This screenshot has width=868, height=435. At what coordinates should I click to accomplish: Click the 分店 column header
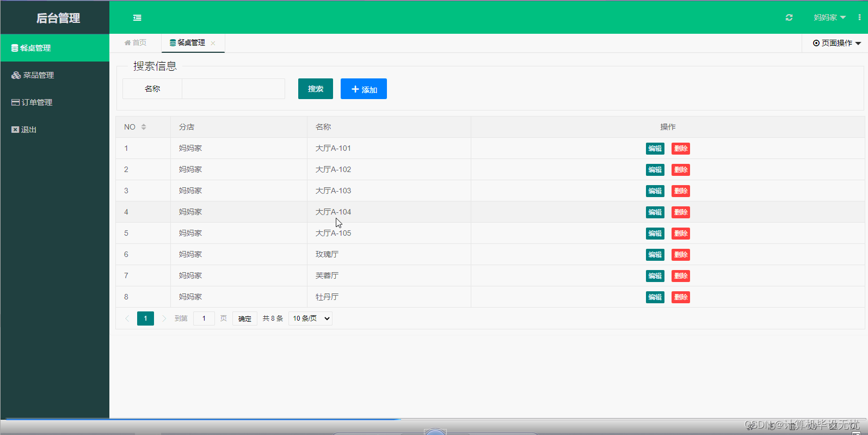tap(239, 127)
